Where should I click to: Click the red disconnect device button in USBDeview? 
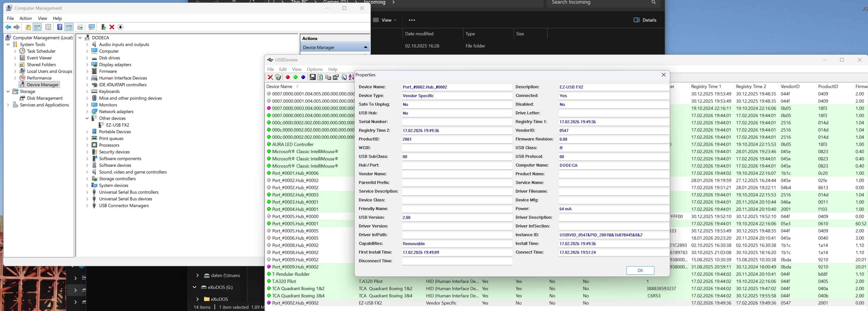(x=288, y=77)
